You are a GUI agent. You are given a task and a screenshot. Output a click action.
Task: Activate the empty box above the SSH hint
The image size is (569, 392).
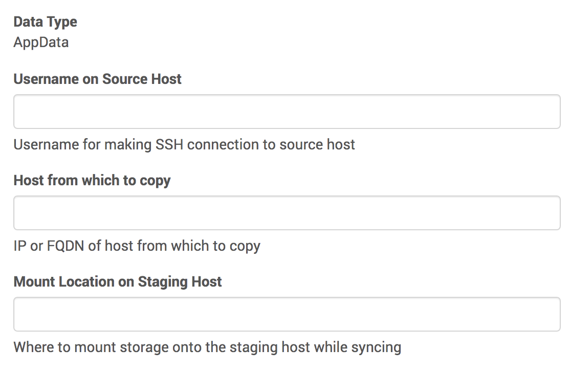[x=287, y=112]
